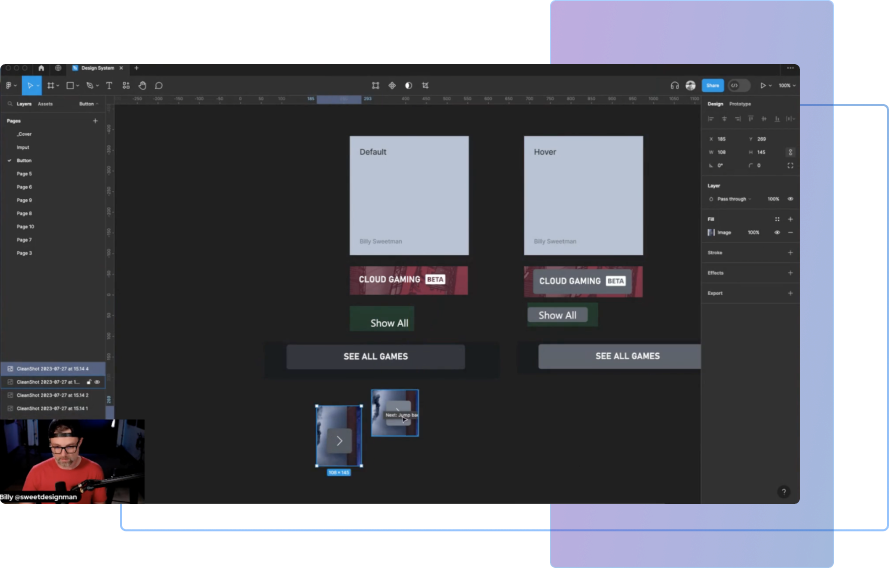Start audio conversation with the headphones icon
The height and width of the screenshot is (568, 889).
coord(674,86)
